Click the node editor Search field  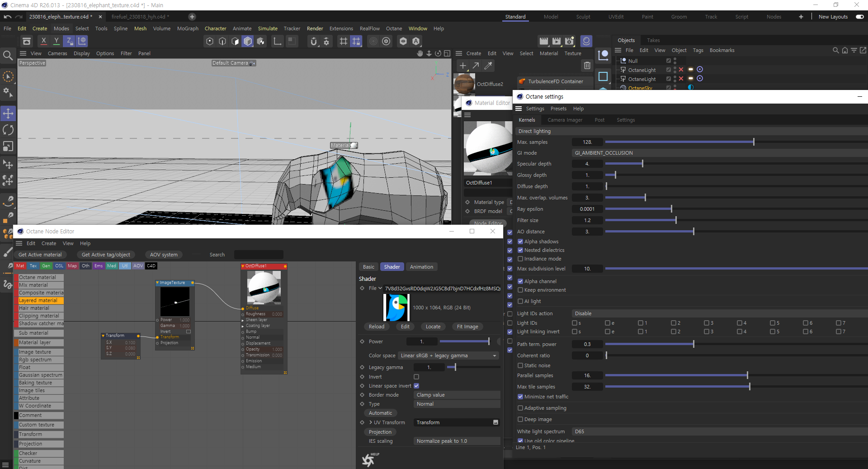259,255
